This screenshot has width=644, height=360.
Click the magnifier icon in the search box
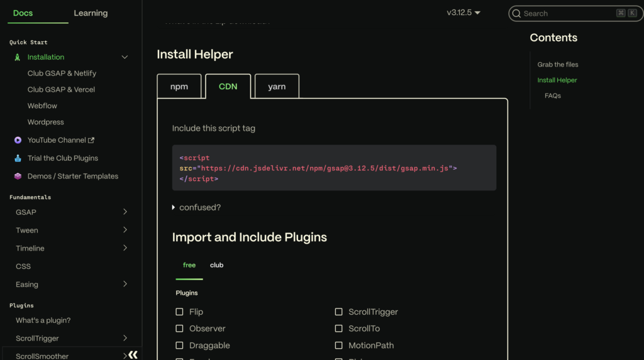click(x=517, y=14)
